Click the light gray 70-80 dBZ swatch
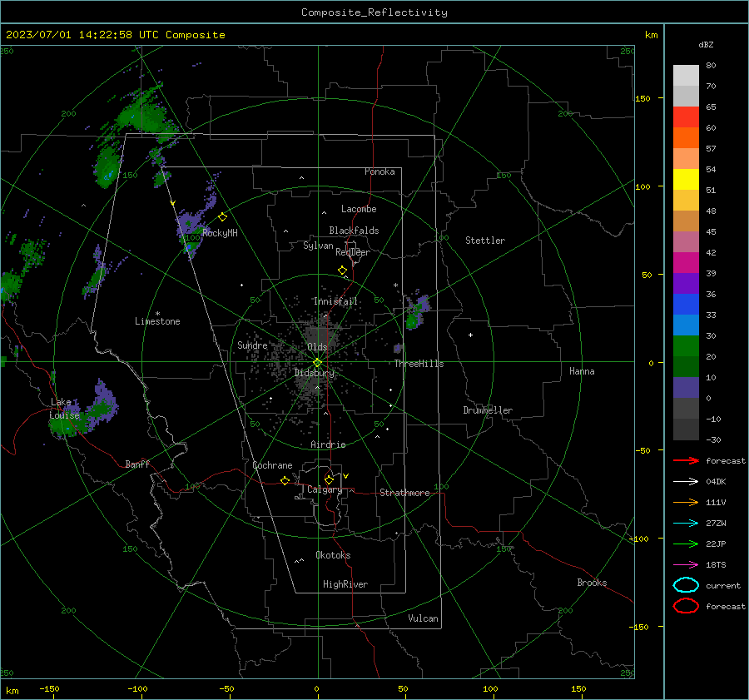749x700 pixels. (x=686, y=76)
